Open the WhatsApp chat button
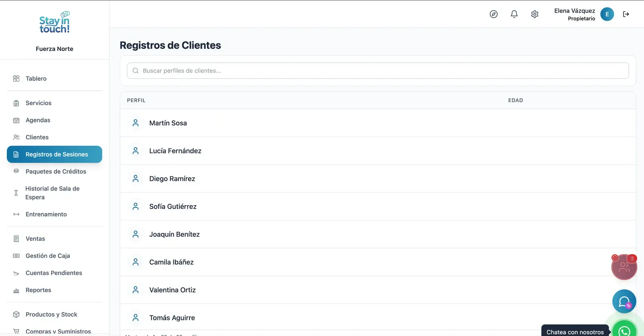Image resolution: width=644 pixels, height=336 pixels. coord(624,330)
